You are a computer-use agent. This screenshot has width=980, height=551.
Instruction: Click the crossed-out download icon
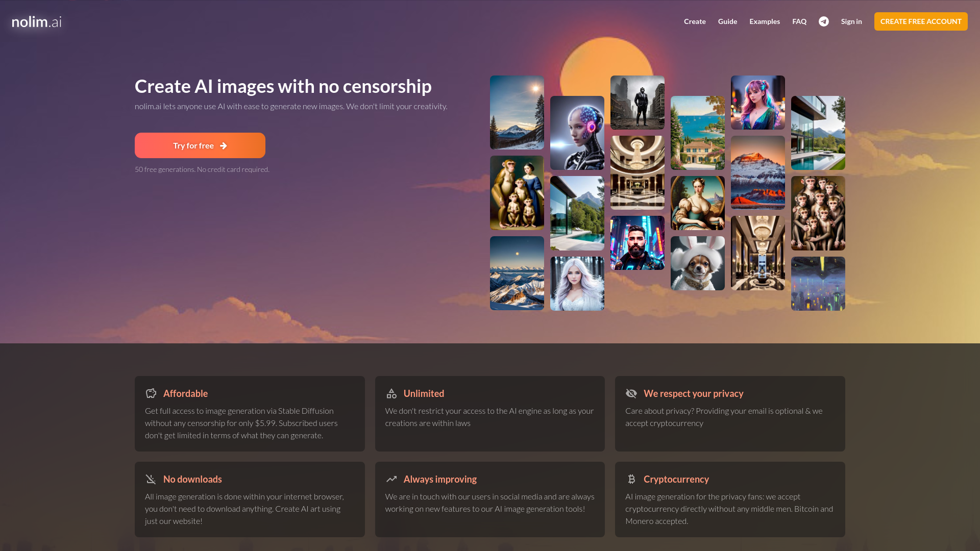[151, 479]
